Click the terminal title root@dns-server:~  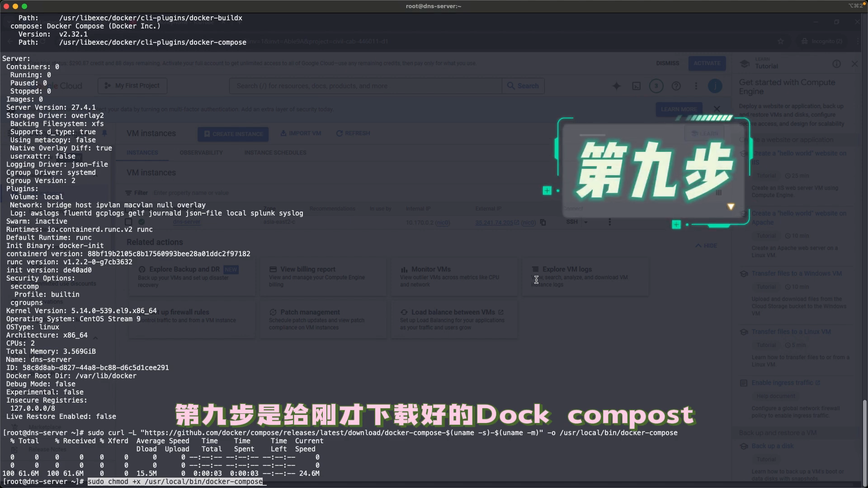click(x=434, y=6)
